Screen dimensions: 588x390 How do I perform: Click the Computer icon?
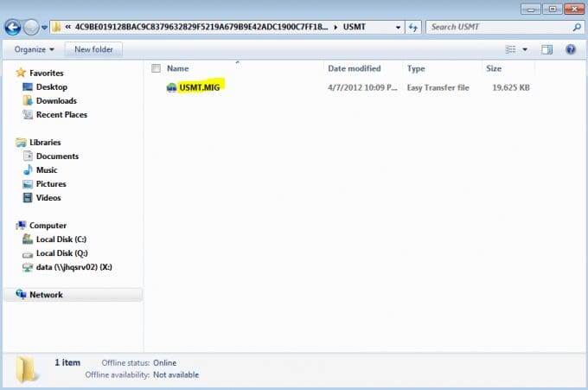pyautogui.click(x=21, y=226)
